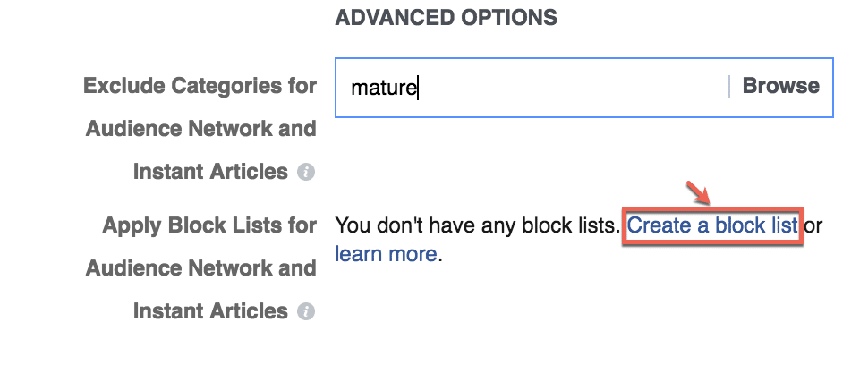Follow the 'Create a block list' link

pyautogui.click(x=712, y=225)
